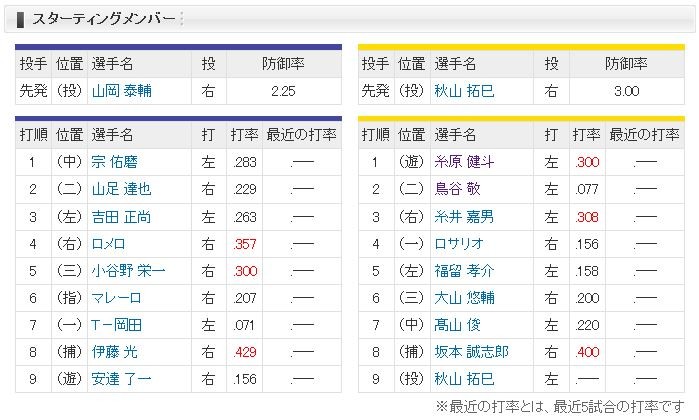Click leadoff batter 糸原 健斗
The height and width of the screenshot is (420, 699).
click(467, 161)
